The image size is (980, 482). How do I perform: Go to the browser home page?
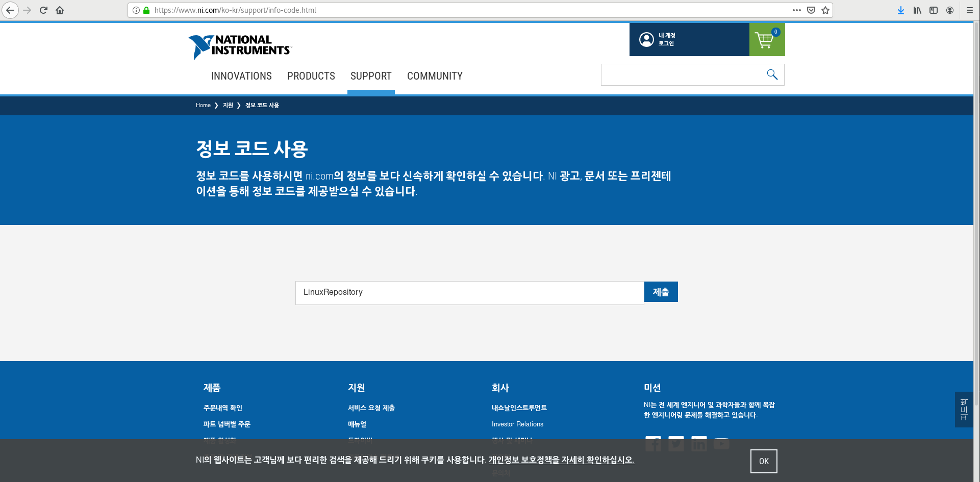(x=60, y=10)
